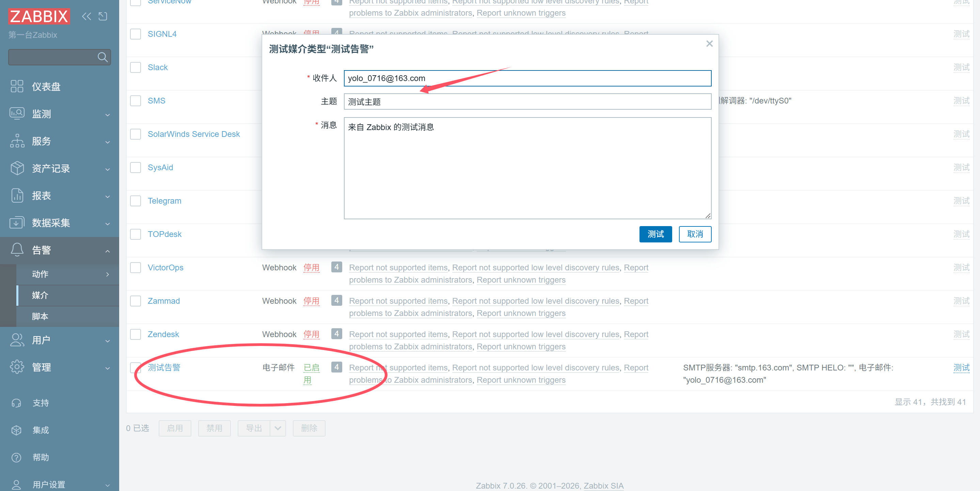The width and height of the screenshot is (980, 491).
Task: Check the VictorOps row checkbox
Action: [x=136, y=268]
